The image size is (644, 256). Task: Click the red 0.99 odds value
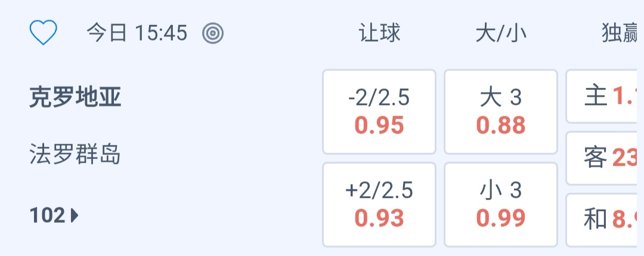pyautogui.click(x=501, y=218)
